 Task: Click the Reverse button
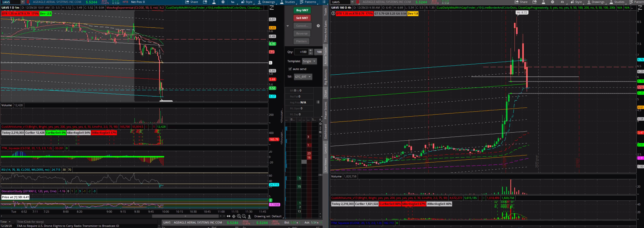(302, 33)
